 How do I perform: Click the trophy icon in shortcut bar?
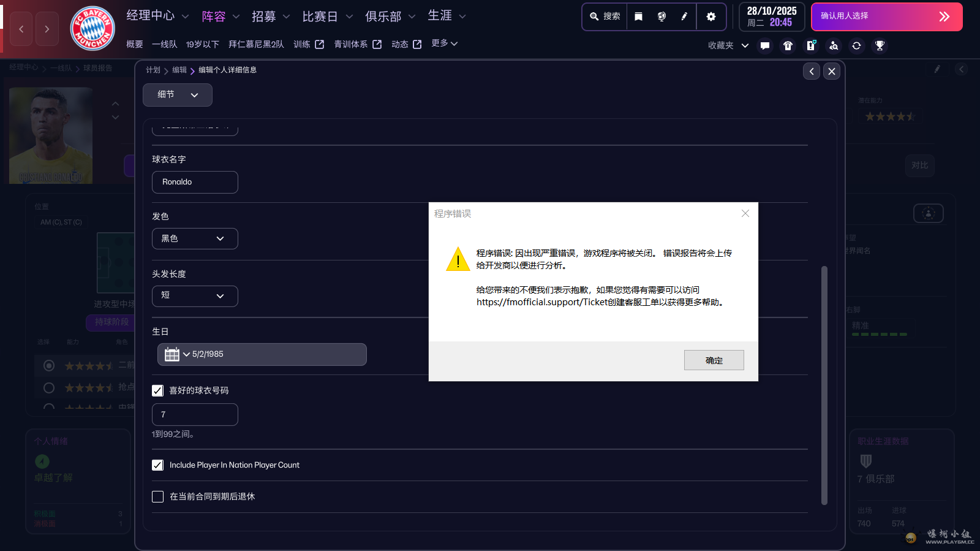[880, 45]
